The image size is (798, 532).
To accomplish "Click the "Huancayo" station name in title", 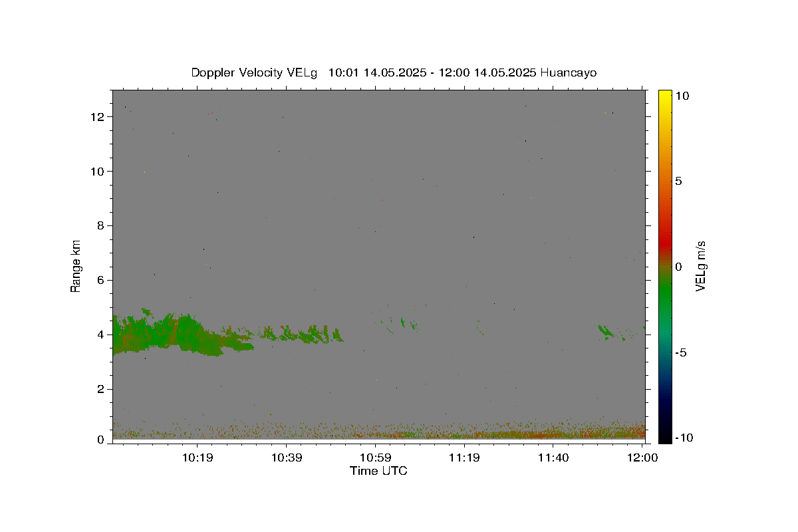I will pos(569,72).
